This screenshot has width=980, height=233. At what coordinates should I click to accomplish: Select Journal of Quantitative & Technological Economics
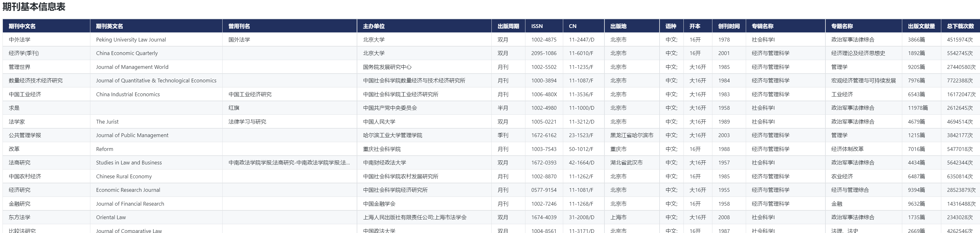[156, 80]
